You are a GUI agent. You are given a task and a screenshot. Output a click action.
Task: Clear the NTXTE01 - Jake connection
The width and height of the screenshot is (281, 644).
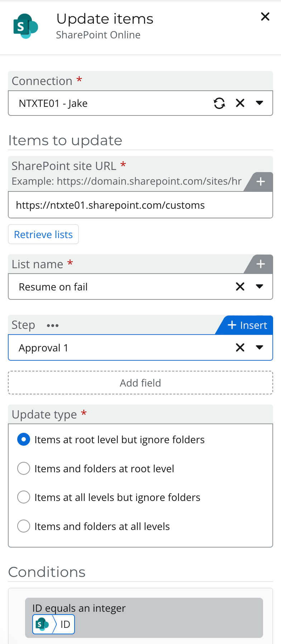(x=240, y=103)
